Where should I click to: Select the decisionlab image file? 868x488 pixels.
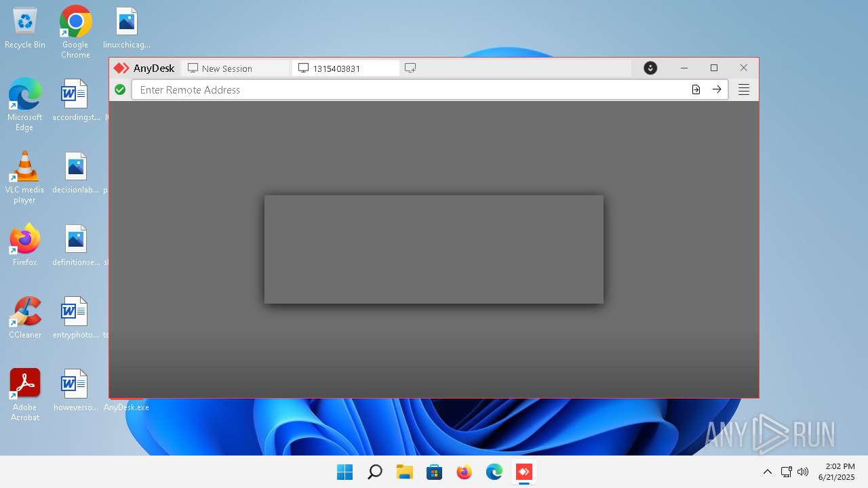[x=75, y=173]
